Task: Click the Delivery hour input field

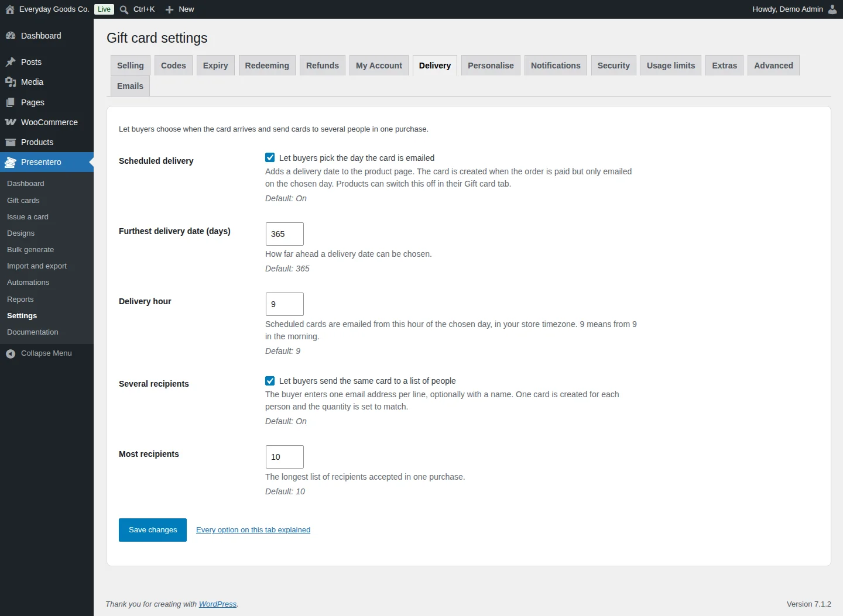Action: click(x=285, y=304)
